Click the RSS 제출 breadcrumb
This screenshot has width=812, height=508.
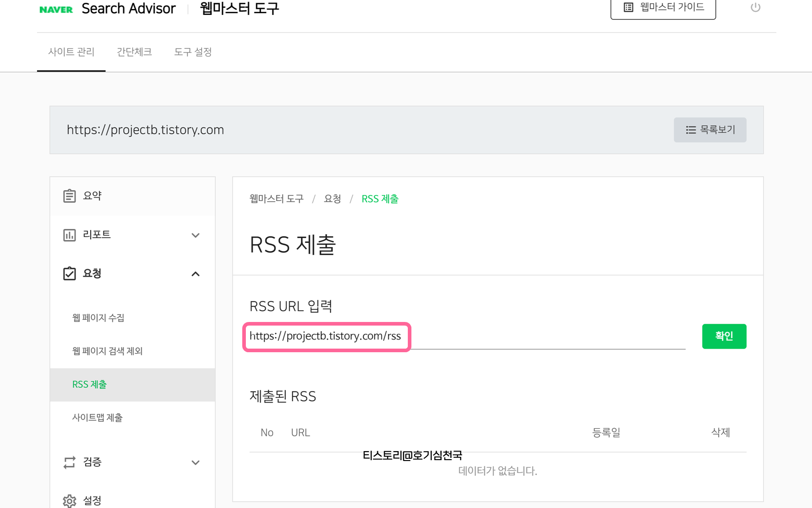(380, 199)
